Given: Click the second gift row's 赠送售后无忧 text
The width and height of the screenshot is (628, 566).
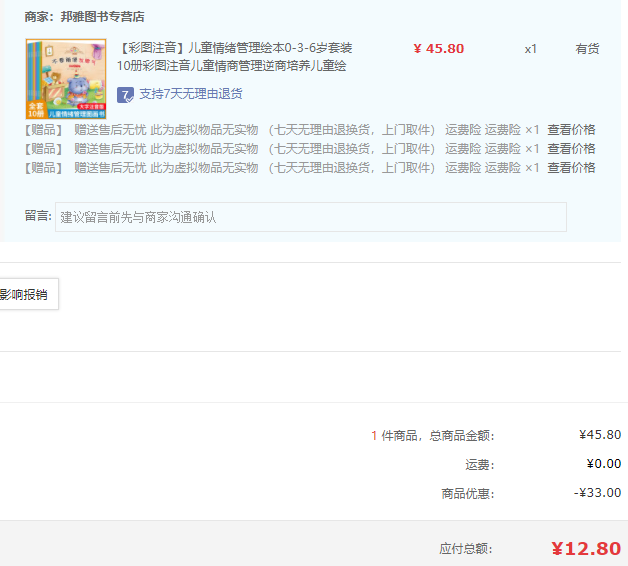Looking at the screenshot, I should click(x=110, y=149).
